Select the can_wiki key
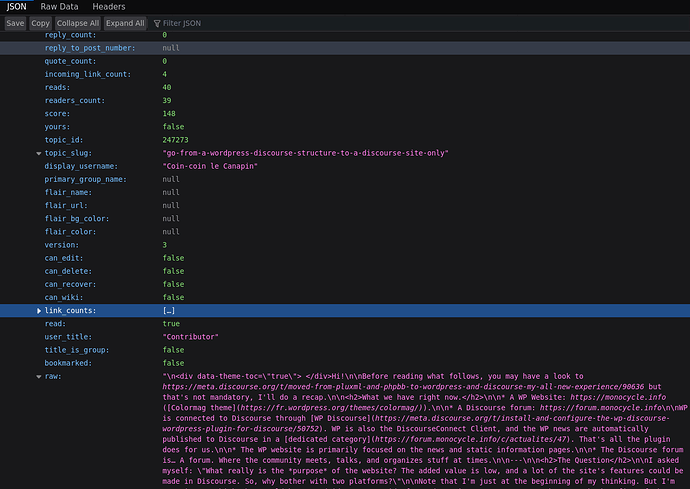Image resolution: width=690 pixels, height=489 pixels. tap(64, 298)
